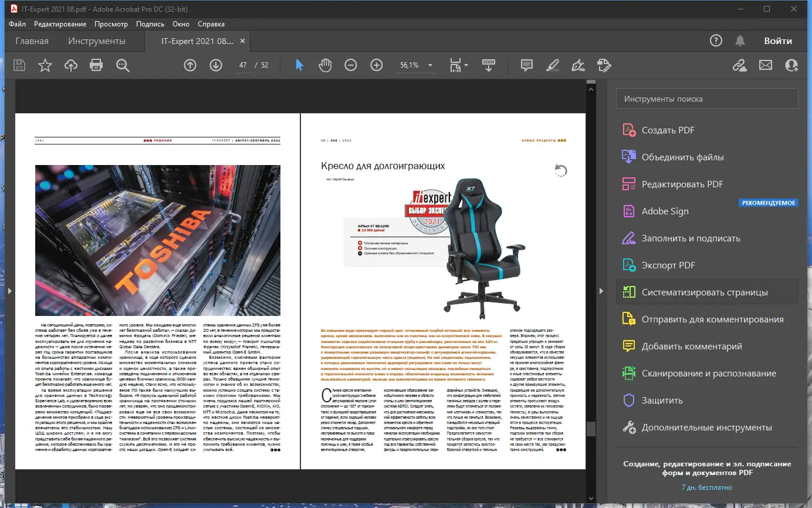
Task: Activate the arrow selection tool
Action: point(299,65)
